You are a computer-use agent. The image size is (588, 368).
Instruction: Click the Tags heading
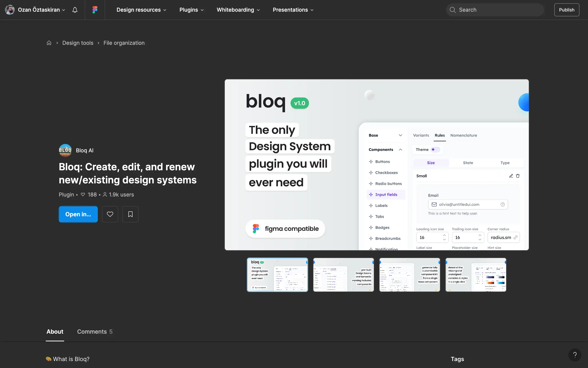pos(457,359)
